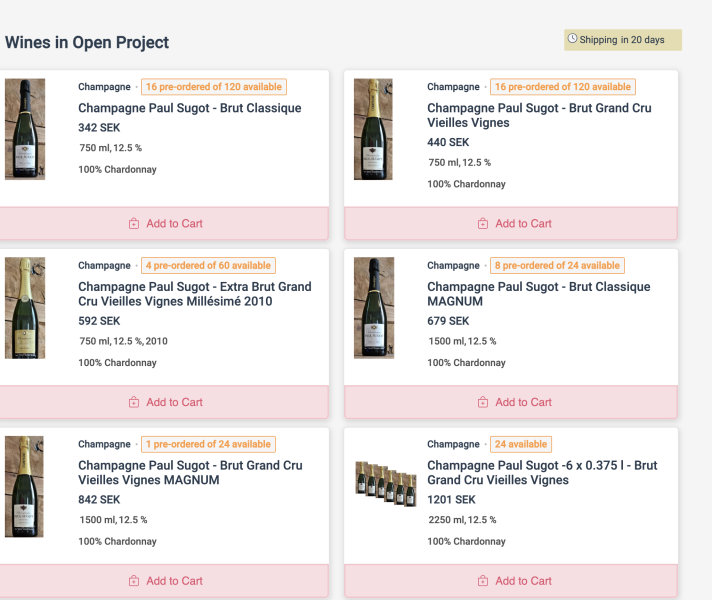Open 'Brut Grand Cru Vieilles Vignes' 440 SEK title
Screen dimensions: 712x600
pos(539,115)
